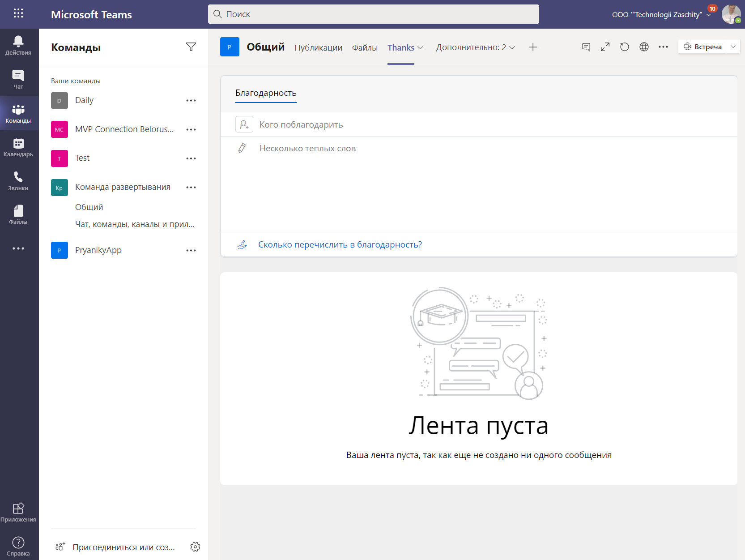745x560 pixels.
Task: Open more options for Test team
Action: (191, 158)
